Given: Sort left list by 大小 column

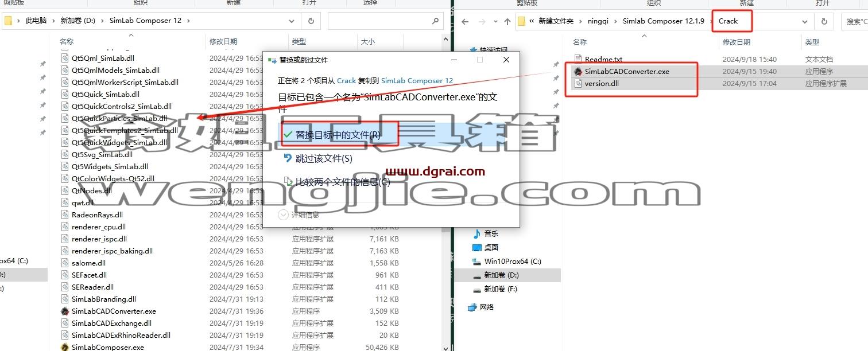Looking at the screenshot, I should (x=367, y=42).
